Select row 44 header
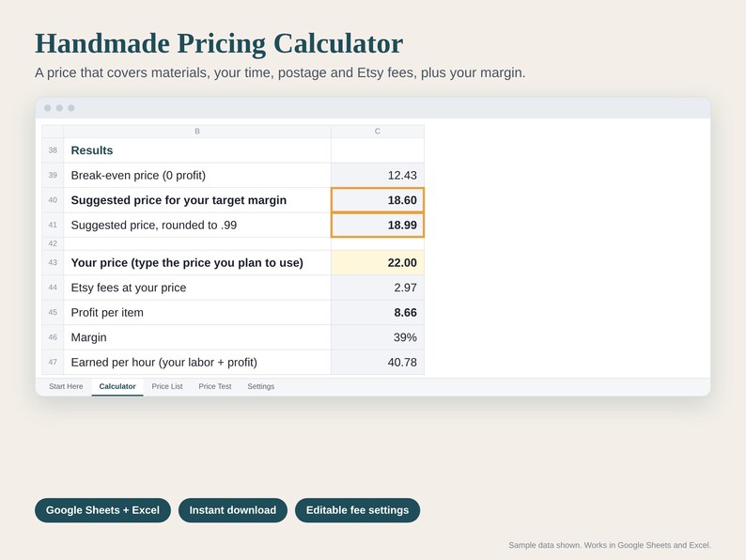The height and width of the screenshot is (560, 746). click(x=53, y=288)
